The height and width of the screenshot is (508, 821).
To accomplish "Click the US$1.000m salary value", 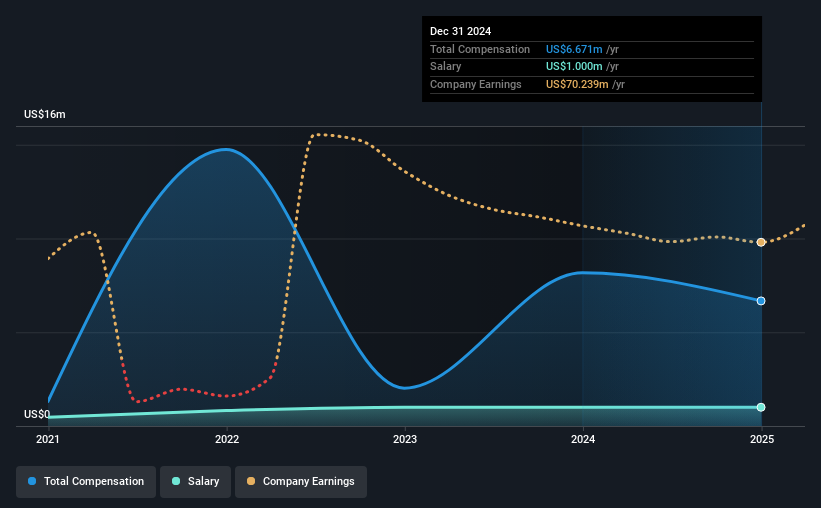I will point(574,67).
